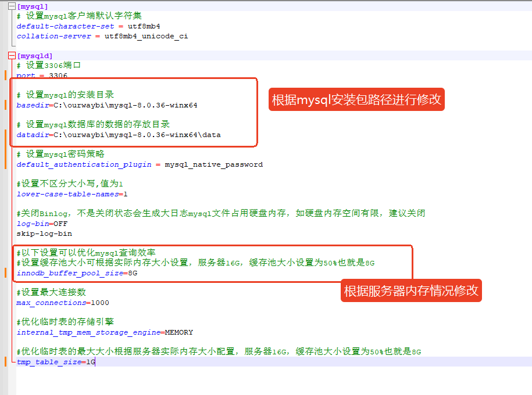Click the comment starting with #关闭Binlog
532x395 pixels.
coord(221,213)
